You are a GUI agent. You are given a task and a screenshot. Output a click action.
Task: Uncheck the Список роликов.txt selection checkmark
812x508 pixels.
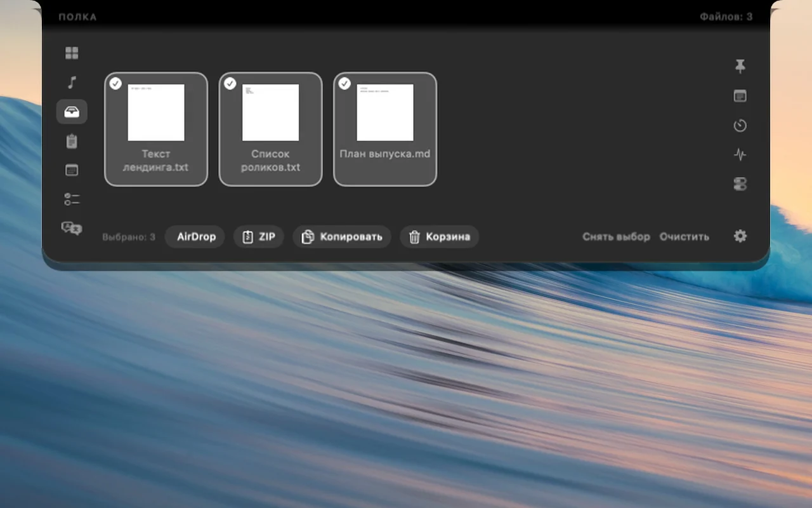click(230, 83)
